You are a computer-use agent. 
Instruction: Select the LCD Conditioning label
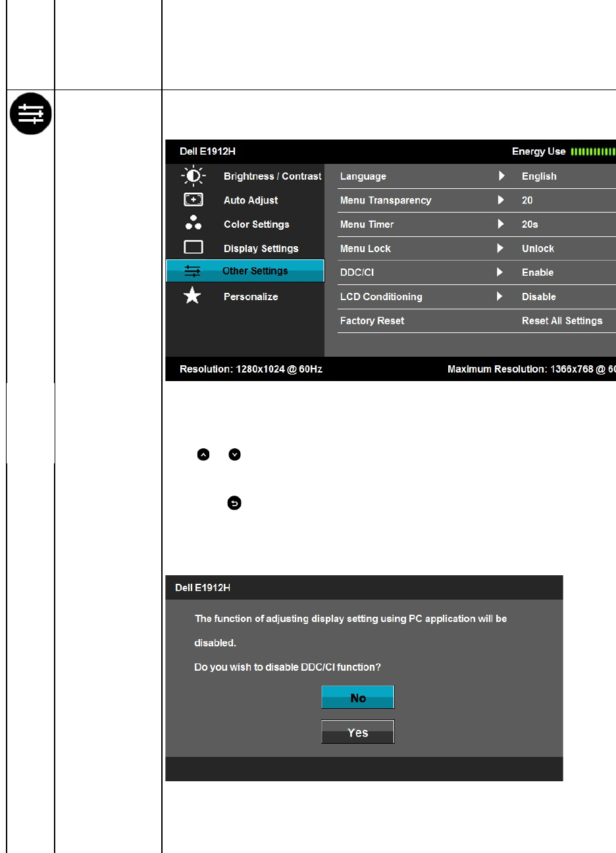pyautogui.click(x=381, y=297)
